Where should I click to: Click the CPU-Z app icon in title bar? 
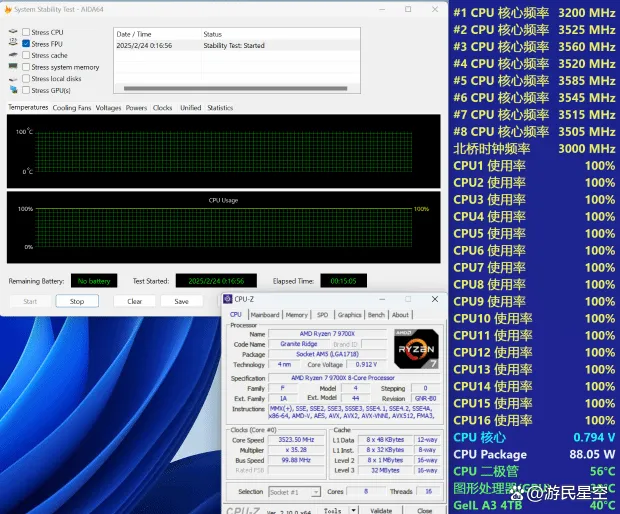point(227,299)
